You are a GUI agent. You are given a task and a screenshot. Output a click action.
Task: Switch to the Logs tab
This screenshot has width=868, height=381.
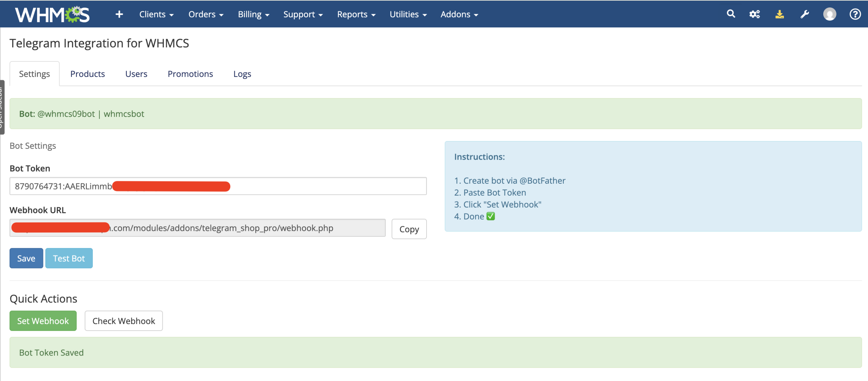coord(242,74)
